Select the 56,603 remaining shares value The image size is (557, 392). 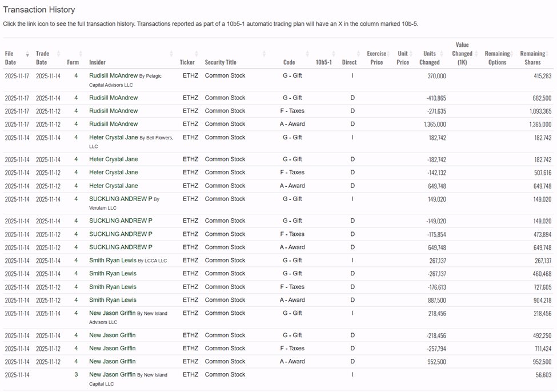point(543,375)
